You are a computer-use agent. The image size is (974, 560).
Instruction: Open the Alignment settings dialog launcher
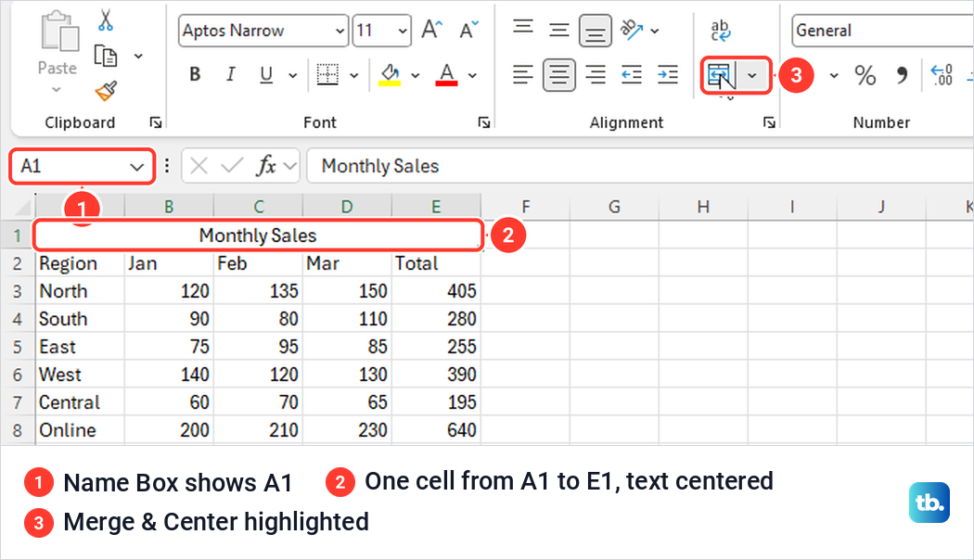click(769, 122)
